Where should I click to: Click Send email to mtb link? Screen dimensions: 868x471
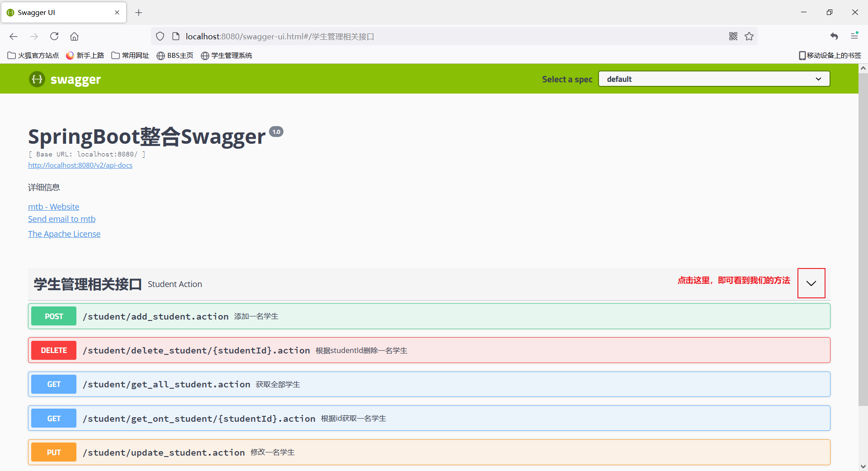tap(62, 219)
